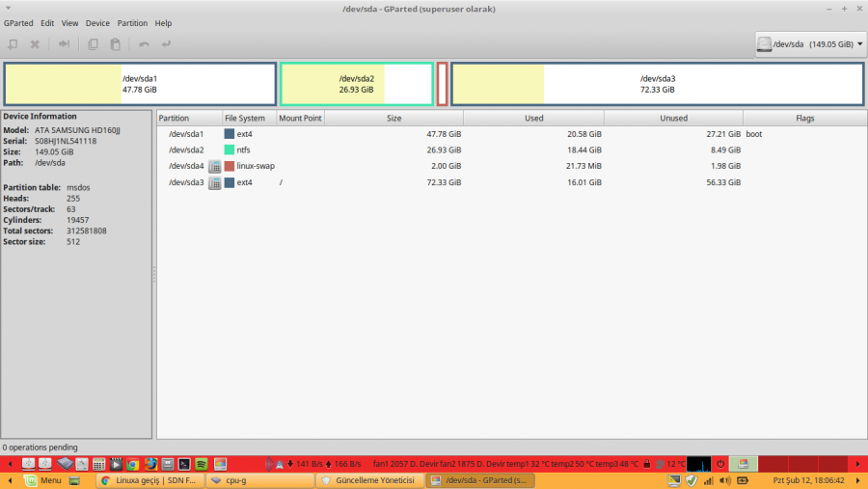
Task: Click the show desktop icon beside Menu
Action: 74,480
